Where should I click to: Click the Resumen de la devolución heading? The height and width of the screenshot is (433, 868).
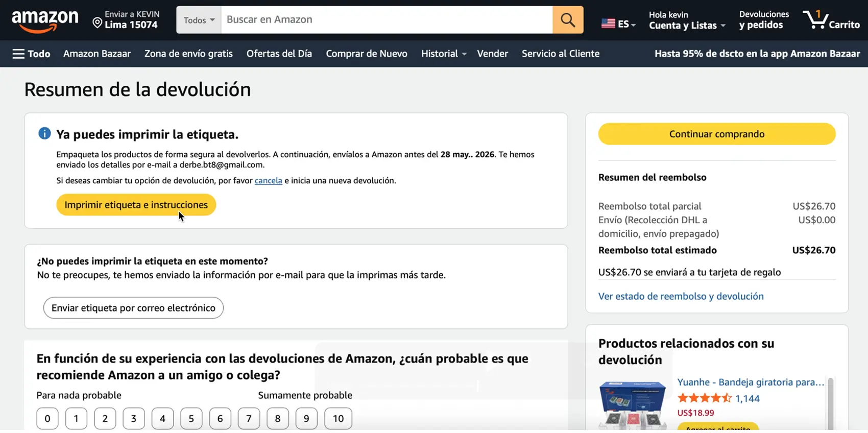[137, 89]
